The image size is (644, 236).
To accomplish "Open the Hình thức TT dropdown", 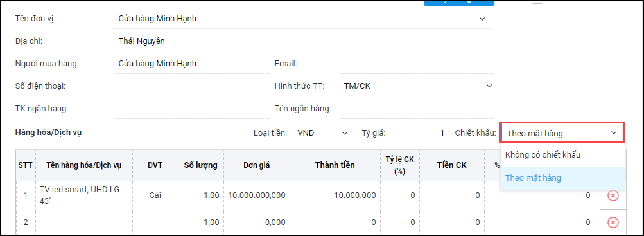I will 419,86.
